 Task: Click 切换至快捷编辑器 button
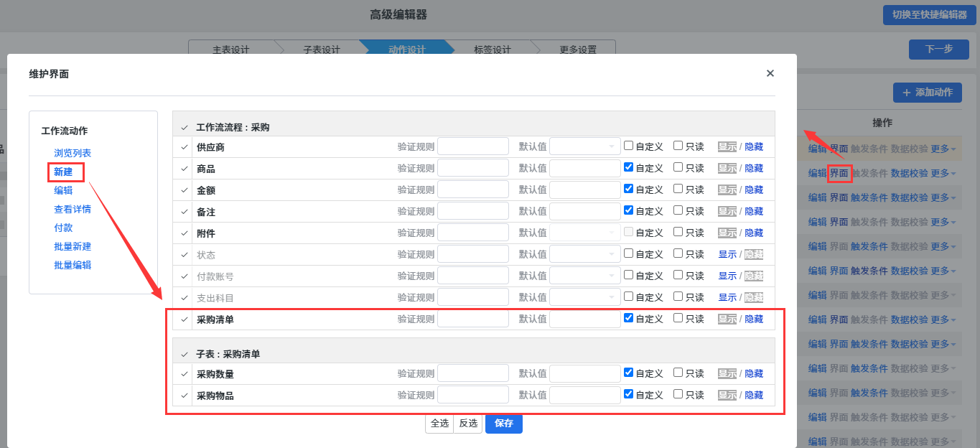tap(929, 15)
